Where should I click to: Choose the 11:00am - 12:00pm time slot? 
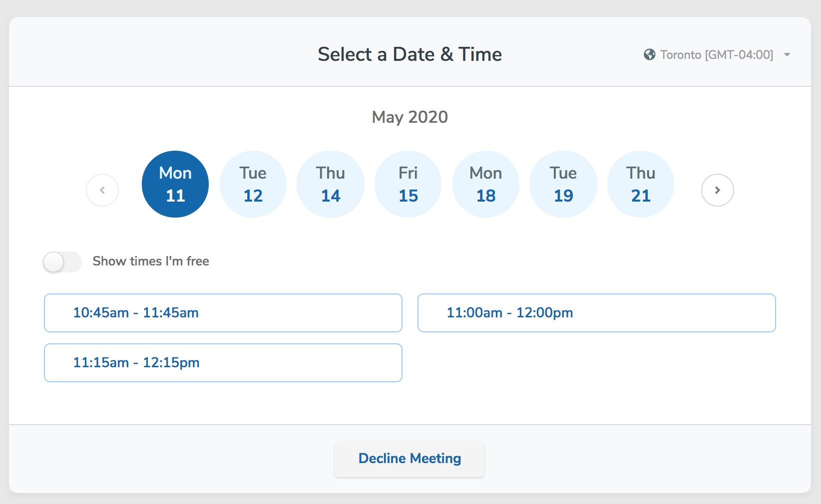(597, 313)
